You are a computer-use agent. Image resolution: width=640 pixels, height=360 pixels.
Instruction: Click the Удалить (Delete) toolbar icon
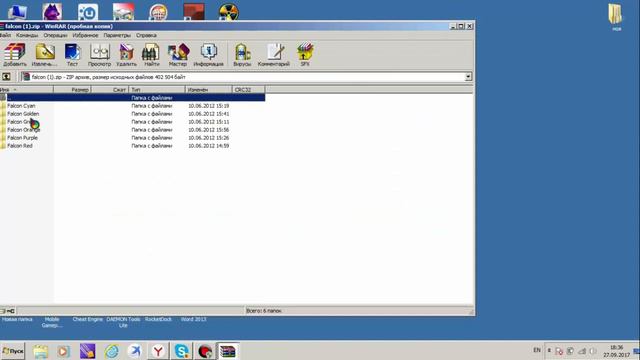coord(126,55)
